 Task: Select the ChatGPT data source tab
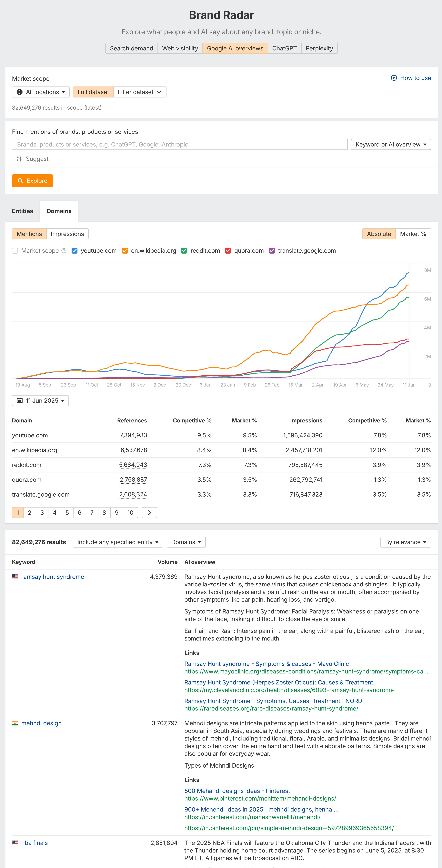tap(284, 48)
